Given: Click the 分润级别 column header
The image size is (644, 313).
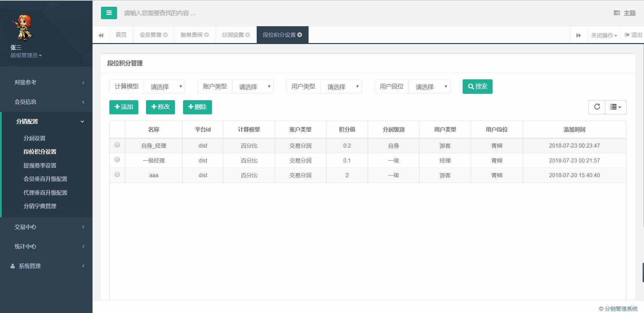Looking at the screenshot, I should point(394,129).
